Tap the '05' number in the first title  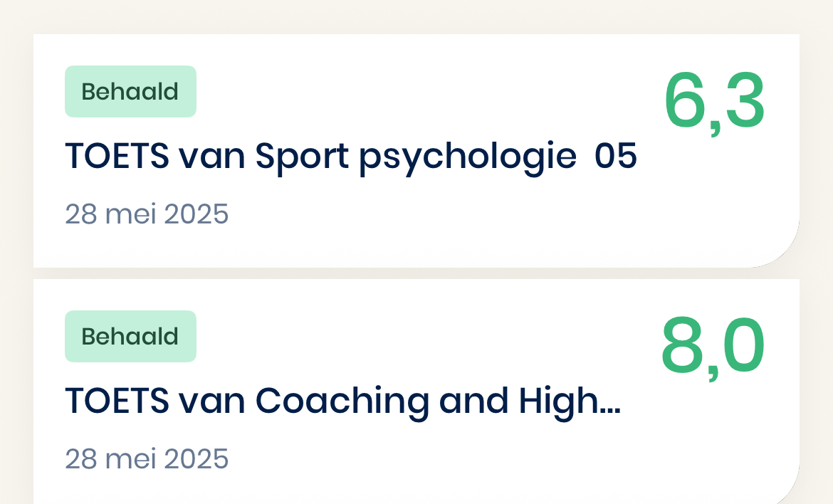tap(616, 156)
